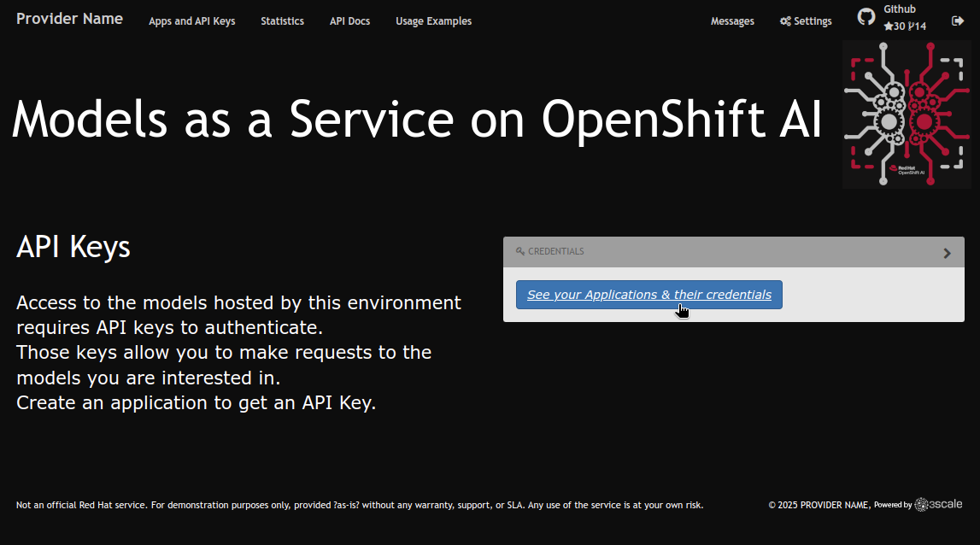Open the Settings menu with gear icon
The width and height of the screenshot is (980, 545).
coord(806,21)
